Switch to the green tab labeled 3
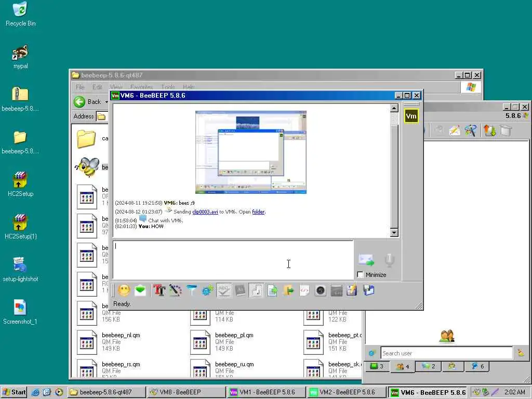 [377, 366]
